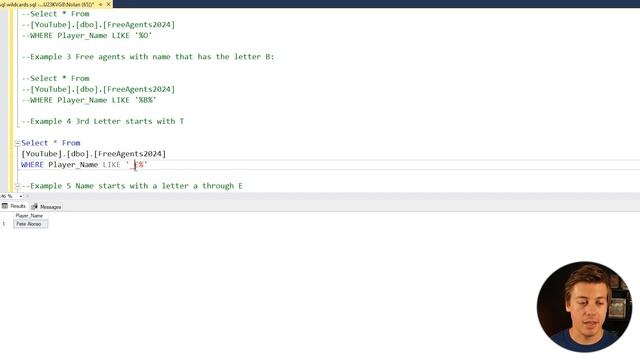Click the Example 4 3rd Letter comment
Viewport: 640px width, 360px height.
(102, 121)
